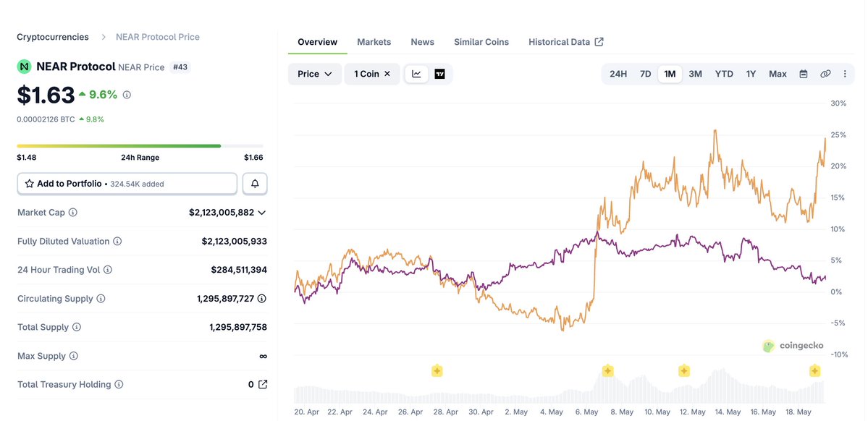Click the $1.48 range low value
Image resolution: width=868 pixels, height=421 pixels.
[27, 158]
